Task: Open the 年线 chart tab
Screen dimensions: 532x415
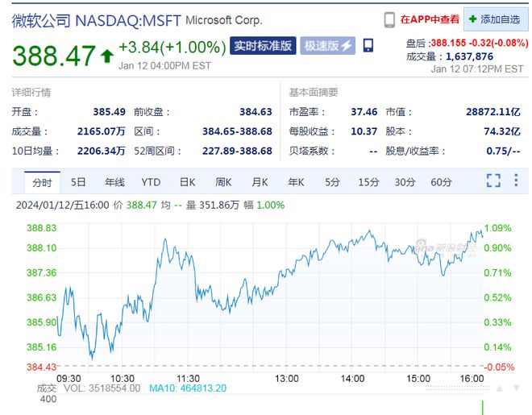Action: click(x=114, y=182)
